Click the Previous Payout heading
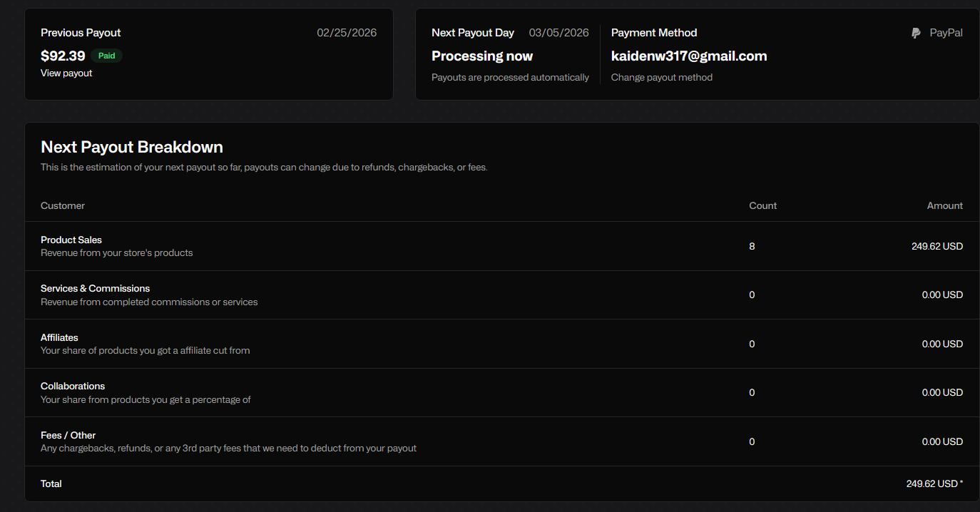Image resolution: width=980 pixels, height=512 pixels. [81, 33]
